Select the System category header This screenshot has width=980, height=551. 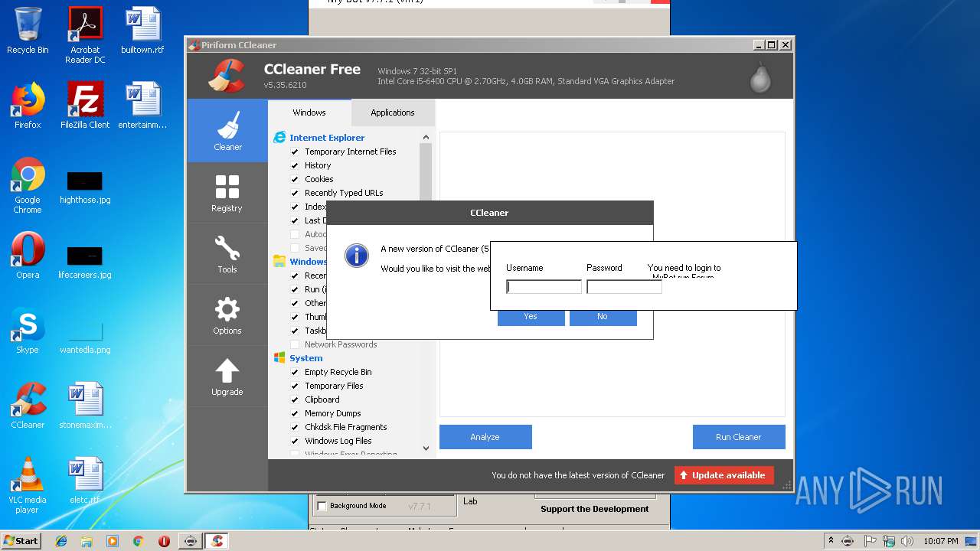[305, 358]
